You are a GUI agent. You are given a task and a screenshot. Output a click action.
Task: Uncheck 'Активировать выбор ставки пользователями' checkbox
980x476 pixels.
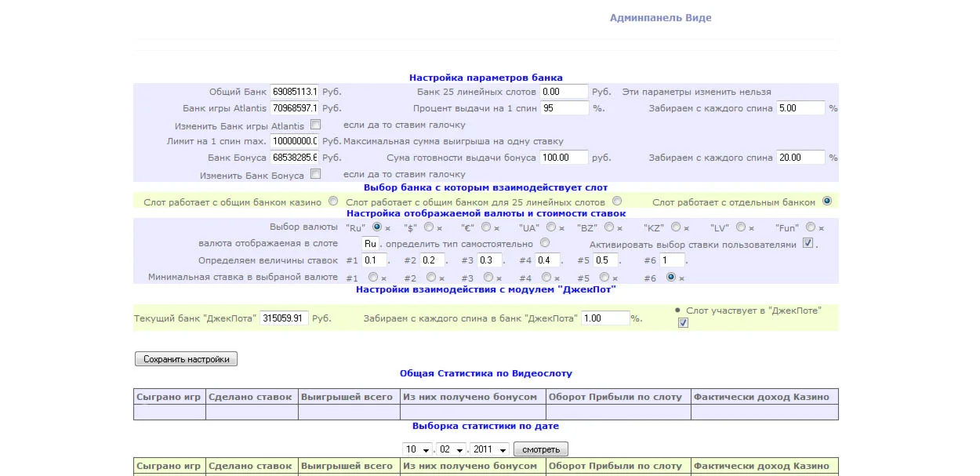point(808,244)
